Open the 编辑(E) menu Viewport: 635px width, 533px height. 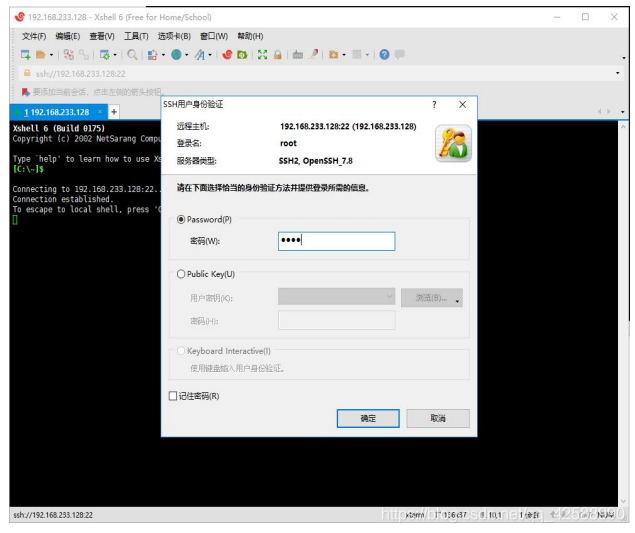pos(68,36)
